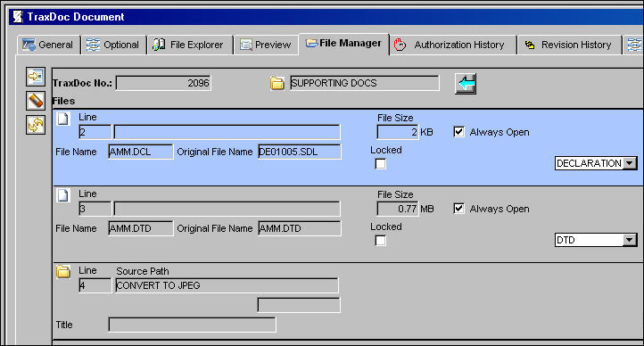This screenshot has width=644, height=346.
Task: Click the Files section label
Action: pyautogui.click(x=63, y=101)
